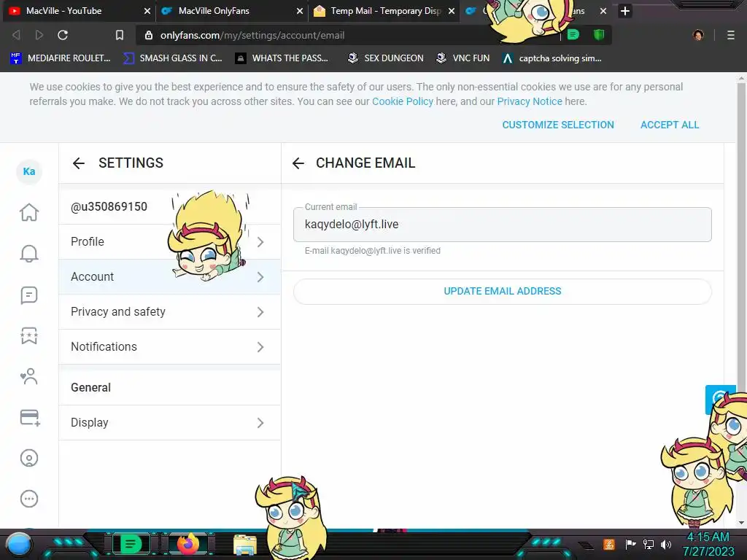
Task: Go back from Settings using arrow
Action: [79, 163]
